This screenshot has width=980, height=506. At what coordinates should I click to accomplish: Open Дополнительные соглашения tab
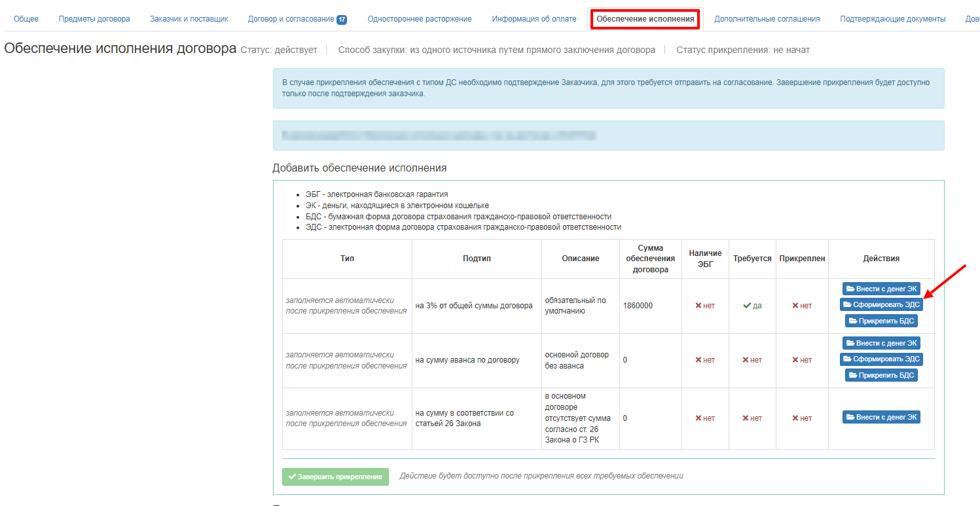point(767,19)
